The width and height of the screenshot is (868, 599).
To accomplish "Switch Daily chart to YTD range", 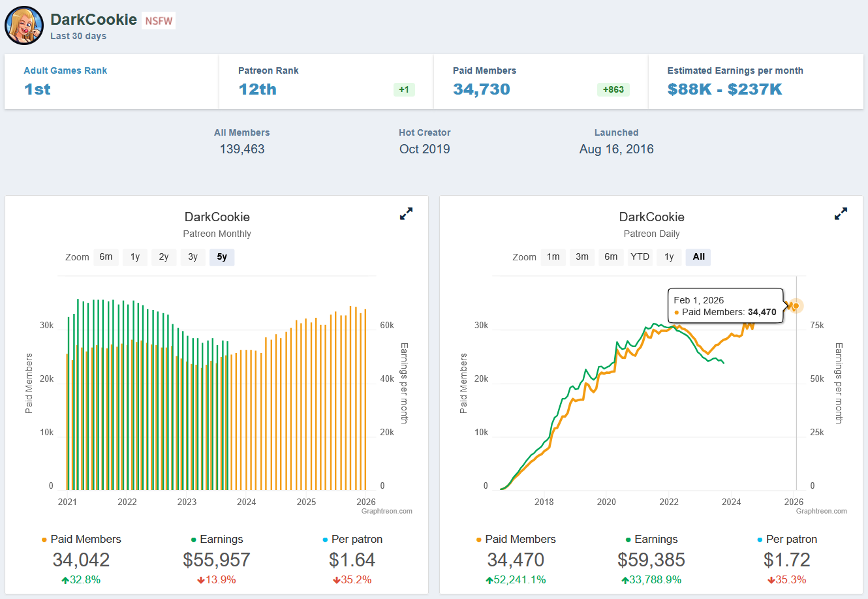I will (640, 257).
